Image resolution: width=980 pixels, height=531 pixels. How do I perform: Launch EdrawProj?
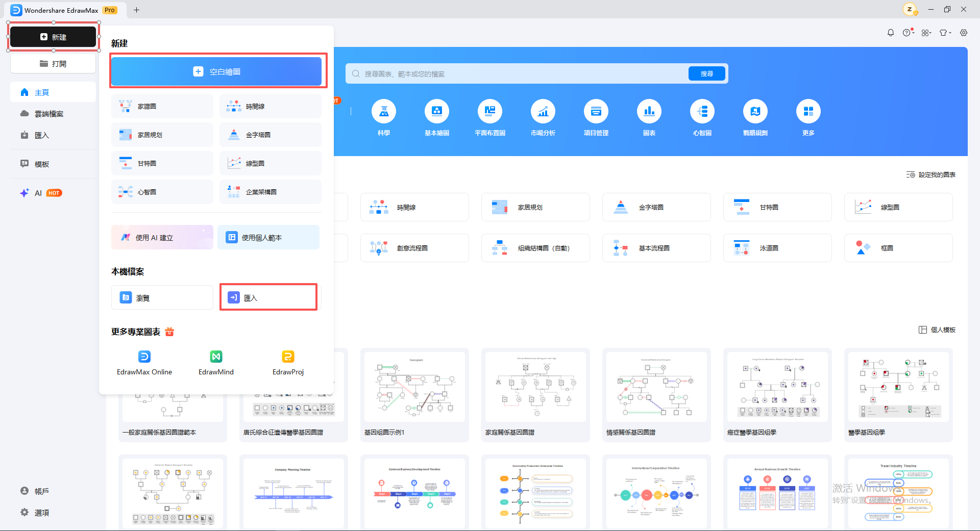[288, 363]
